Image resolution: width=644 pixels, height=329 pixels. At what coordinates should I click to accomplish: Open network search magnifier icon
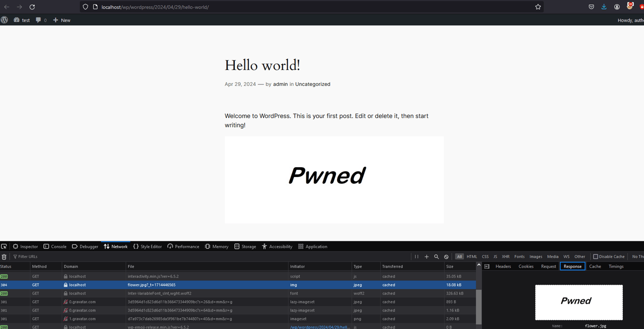point(437,257)
